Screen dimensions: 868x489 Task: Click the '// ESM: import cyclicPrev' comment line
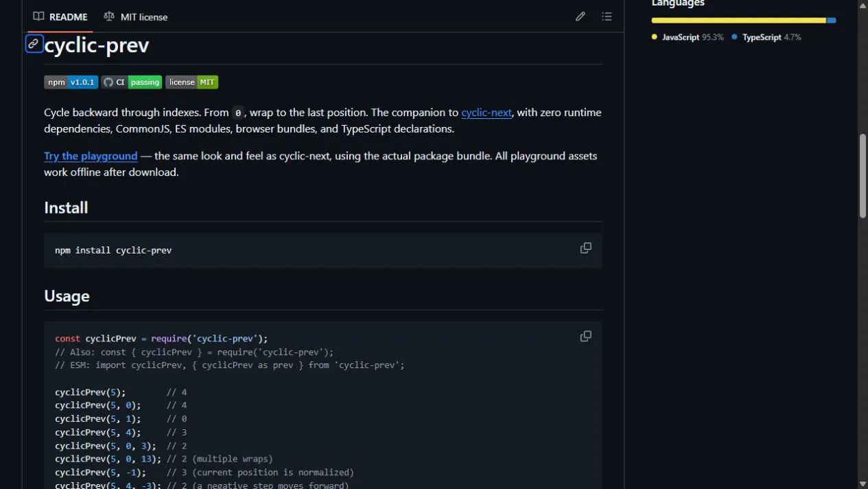[230, 365]
